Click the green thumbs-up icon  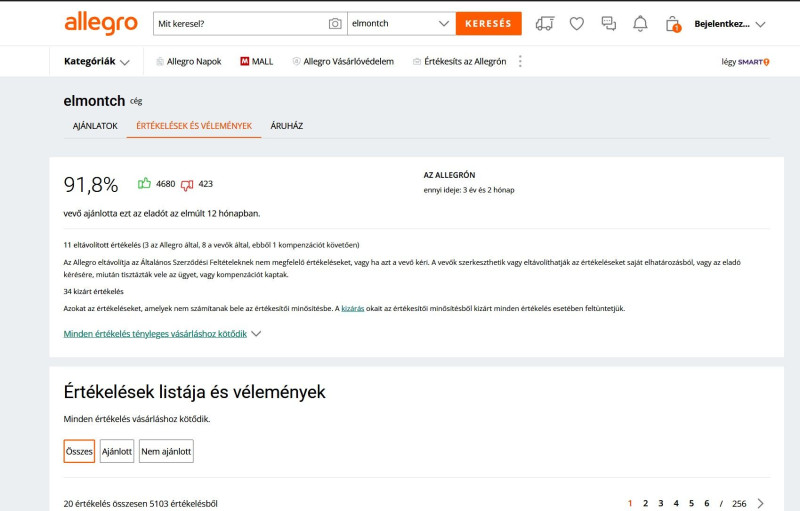pos(144,184)
